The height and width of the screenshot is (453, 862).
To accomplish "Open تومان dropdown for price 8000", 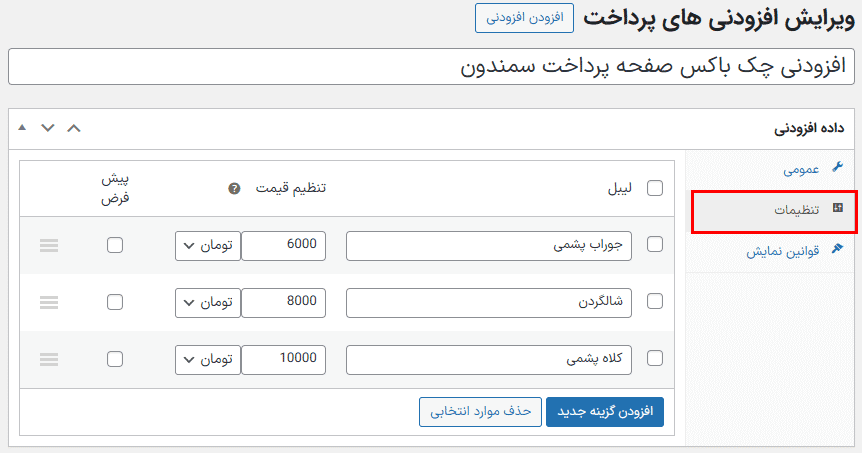I will click(208, 303).
